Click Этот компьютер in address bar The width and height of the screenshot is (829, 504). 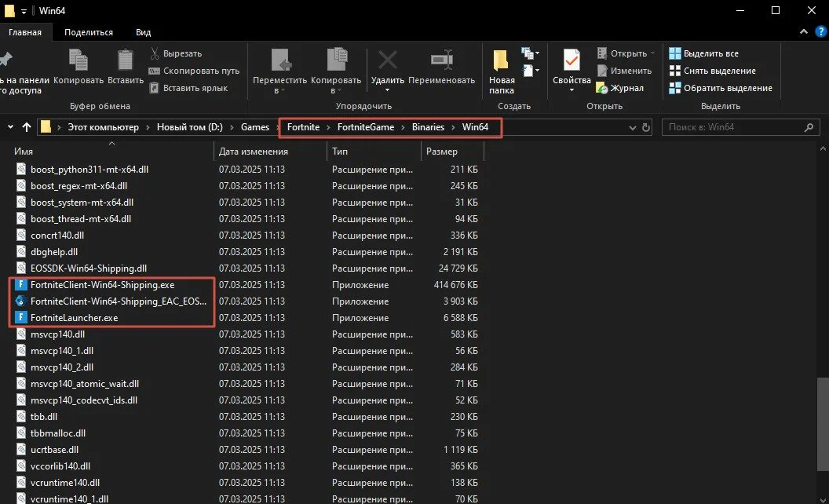coord(103,127)
